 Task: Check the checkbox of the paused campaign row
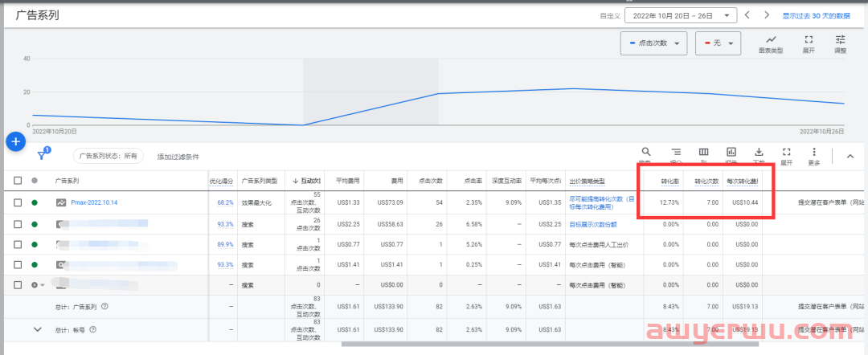click(18, 285)
